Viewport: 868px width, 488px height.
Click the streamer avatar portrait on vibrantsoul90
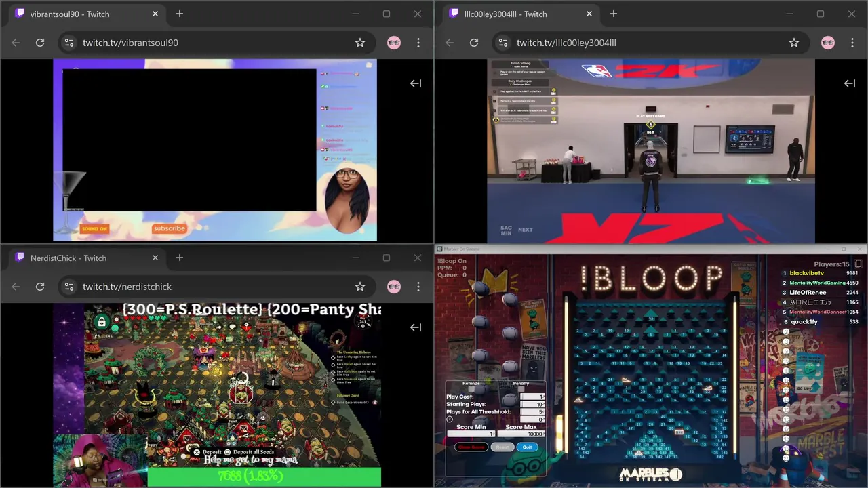click(x=347, y=199)
